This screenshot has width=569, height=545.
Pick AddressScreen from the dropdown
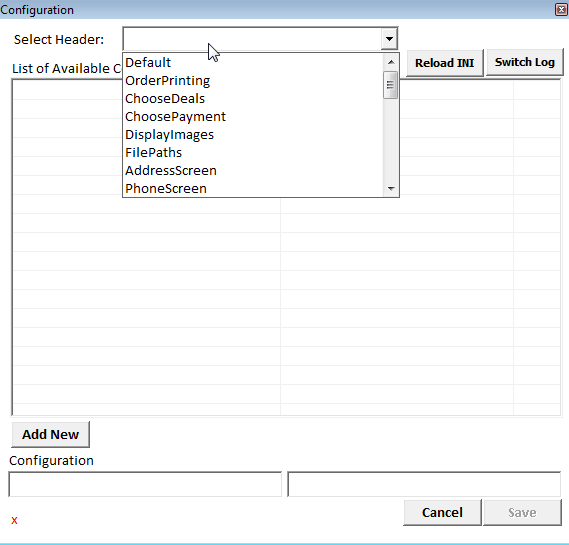click(253, 171)
